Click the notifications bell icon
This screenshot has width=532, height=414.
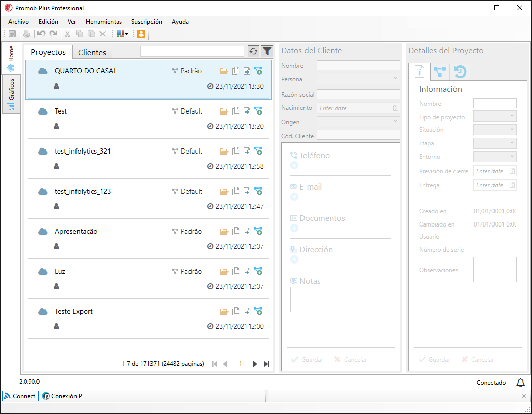(520, 383)
